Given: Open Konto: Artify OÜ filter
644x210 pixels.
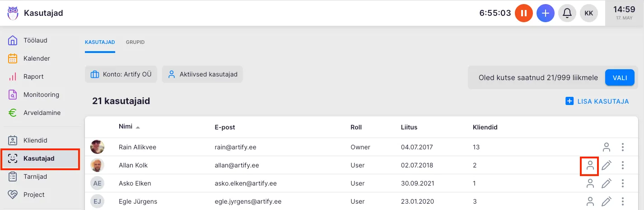Looking at the screenshot, I should click(x=121, y=75).
